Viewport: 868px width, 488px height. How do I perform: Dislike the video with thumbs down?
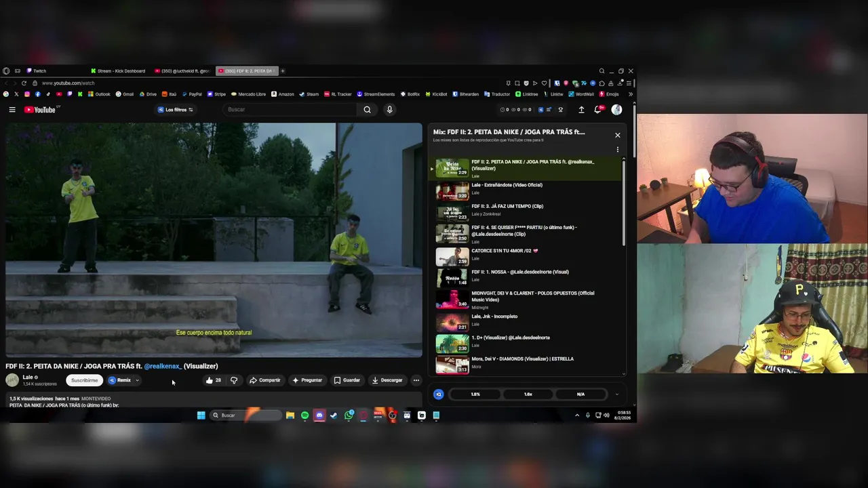234,380
